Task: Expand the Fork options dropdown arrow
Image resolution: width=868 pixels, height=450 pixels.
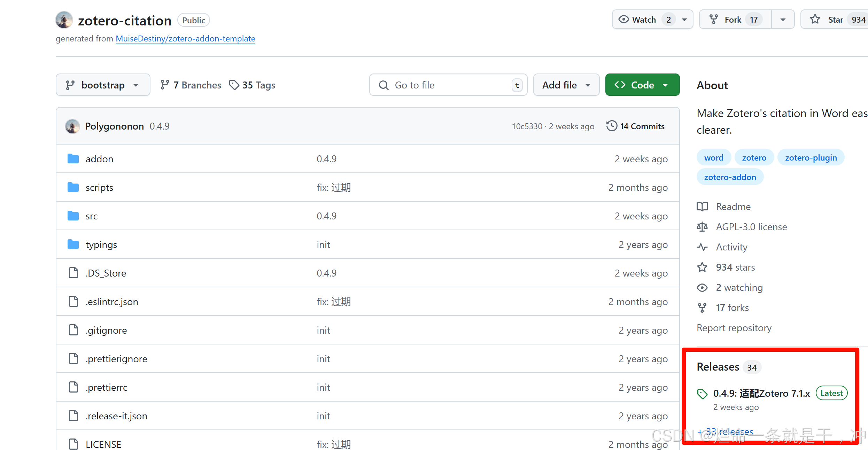Action: click(x=783, y=20)
